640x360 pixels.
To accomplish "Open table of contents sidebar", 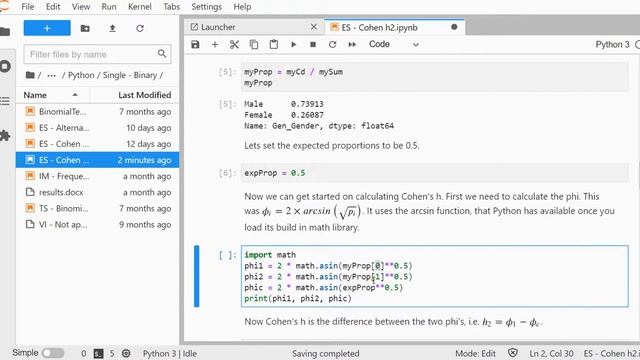I will (x=5, y=101).
